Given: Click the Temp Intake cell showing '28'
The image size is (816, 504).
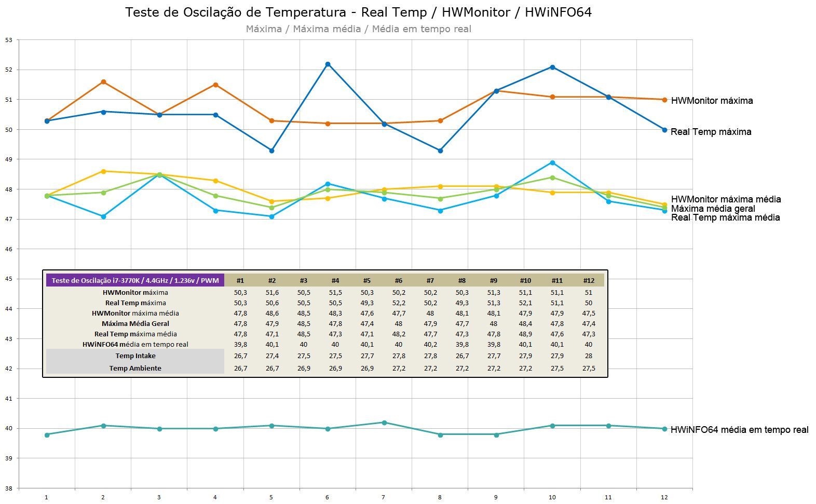Looking at the screenshot, I should pyautogui.click(x=589, y=356).
